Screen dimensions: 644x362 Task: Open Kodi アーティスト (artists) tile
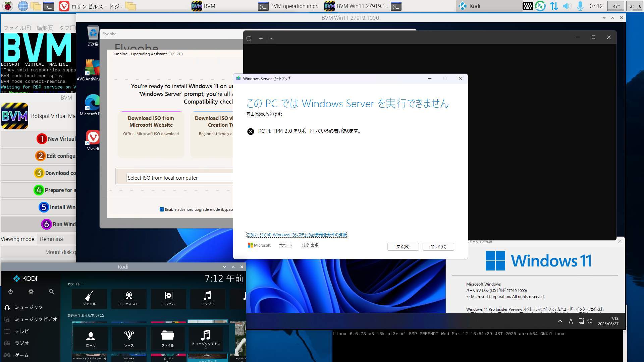click(x=129, y=298)
